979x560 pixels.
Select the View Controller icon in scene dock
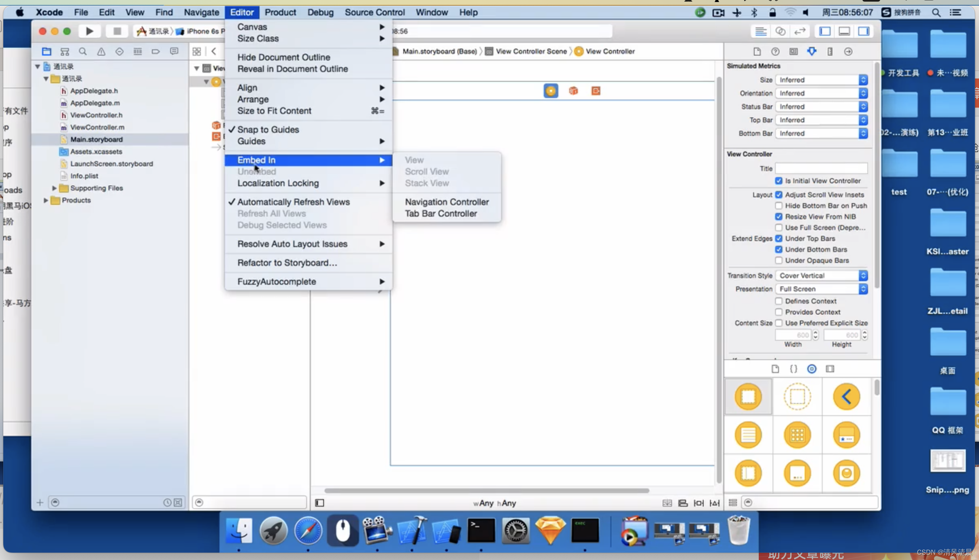click(x=551, y=91)
